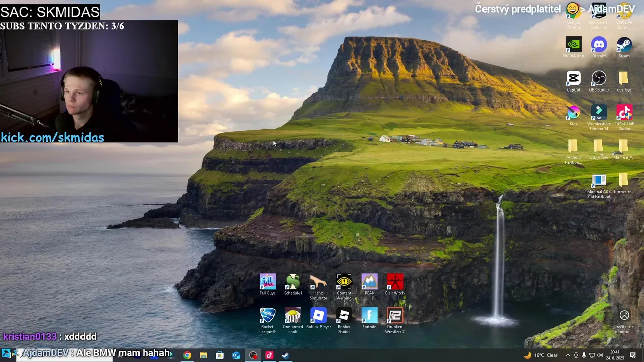Screen dimensions: 644x362
Task: Open the Fall Guys desktop shortcut
Action: click(267, 285)
